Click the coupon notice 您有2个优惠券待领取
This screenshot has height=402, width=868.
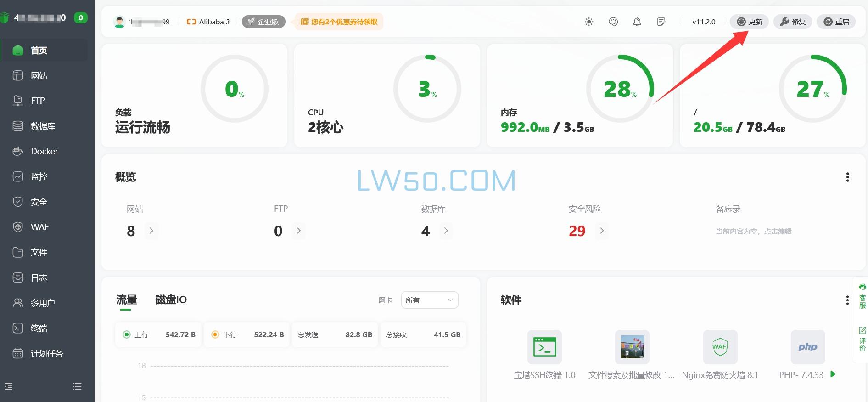[339, 22]
